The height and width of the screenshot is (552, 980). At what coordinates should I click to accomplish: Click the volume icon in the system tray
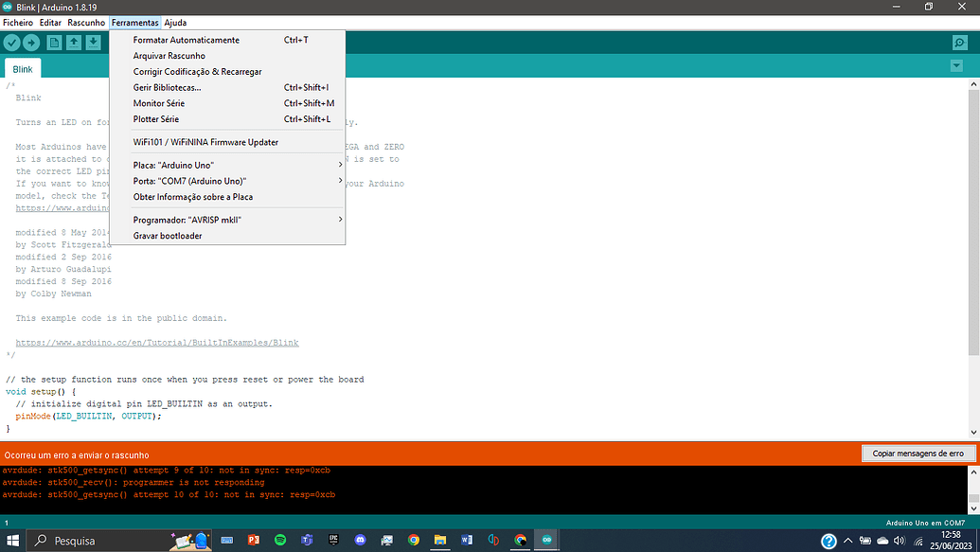pyautogui.click(x=900, y=540)
